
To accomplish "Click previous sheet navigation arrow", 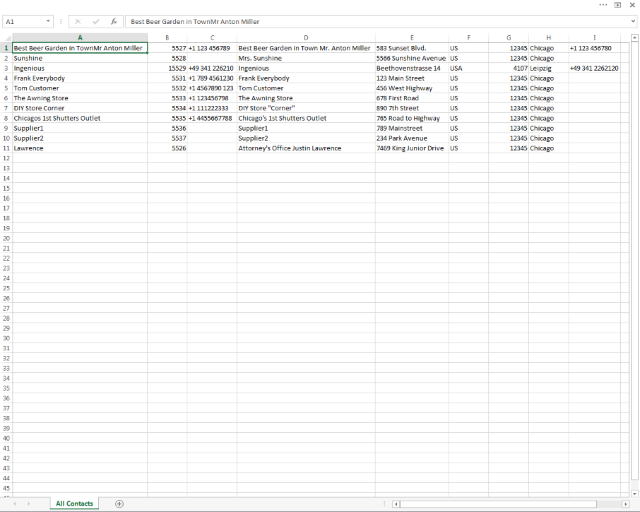I will pos(15,504).
